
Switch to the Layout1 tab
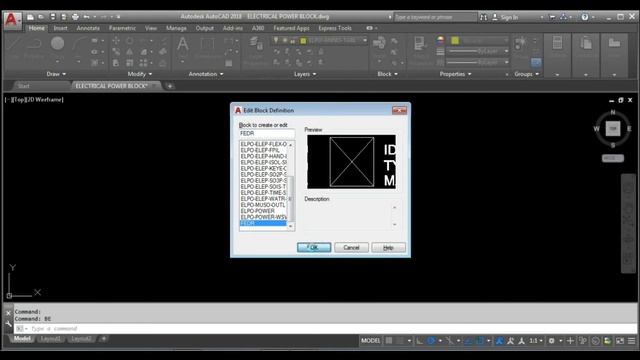pos(51,339)
